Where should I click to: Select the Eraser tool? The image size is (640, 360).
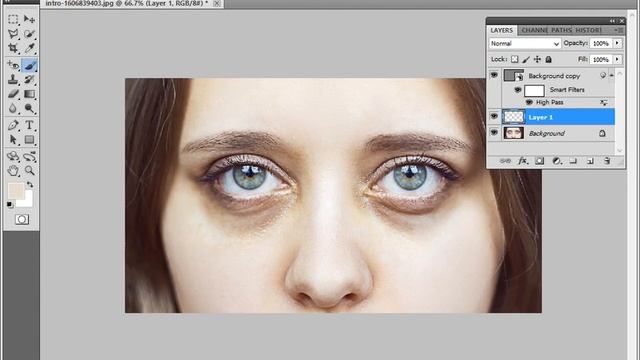13,94
